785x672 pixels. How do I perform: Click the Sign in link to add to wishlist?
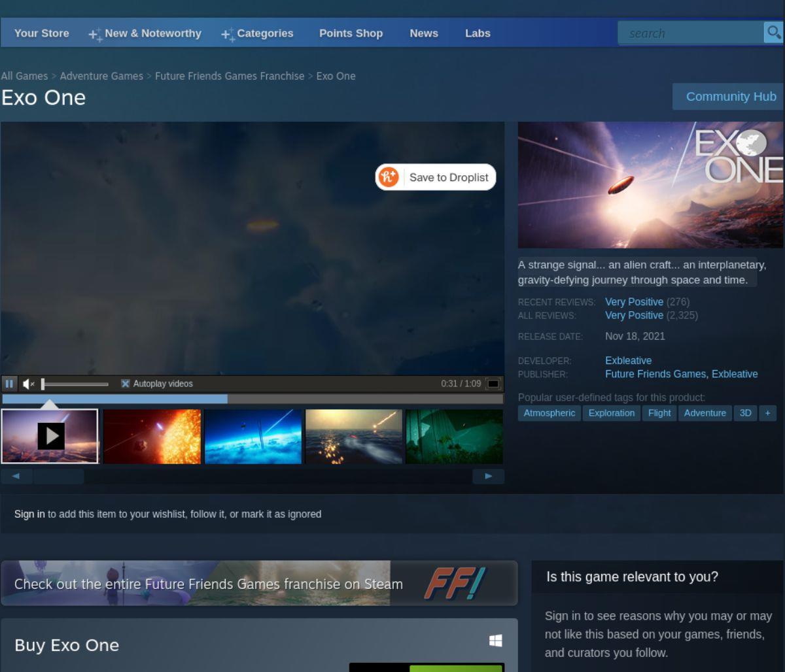click(29, 514)
